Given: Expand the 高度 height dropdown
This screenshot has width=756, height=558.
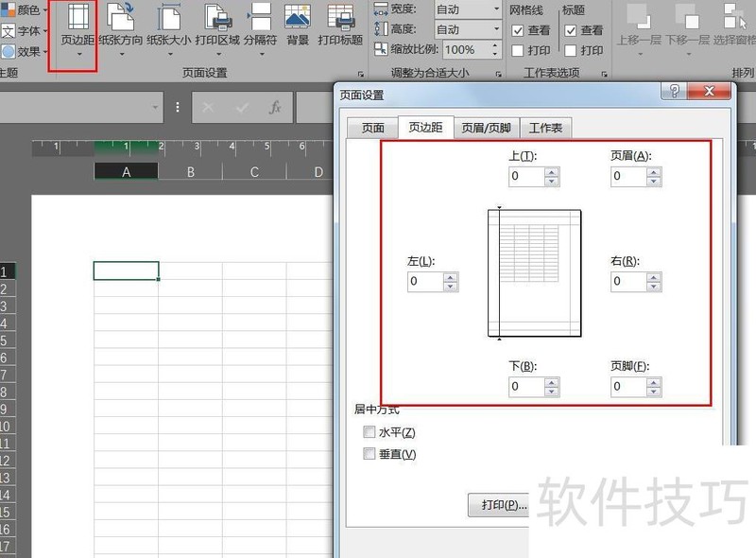Looking at the screenshot, I should coord(496,29).
